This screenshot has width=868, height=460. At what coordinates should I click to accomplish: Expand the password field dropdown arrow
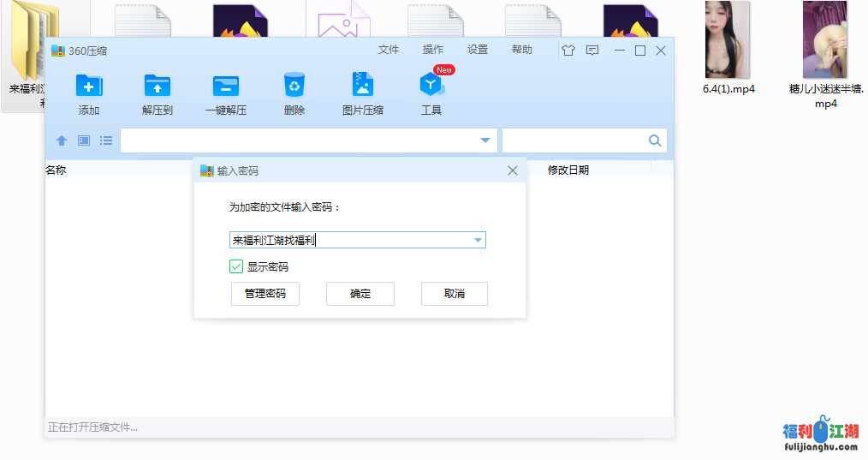coord(478,241)
